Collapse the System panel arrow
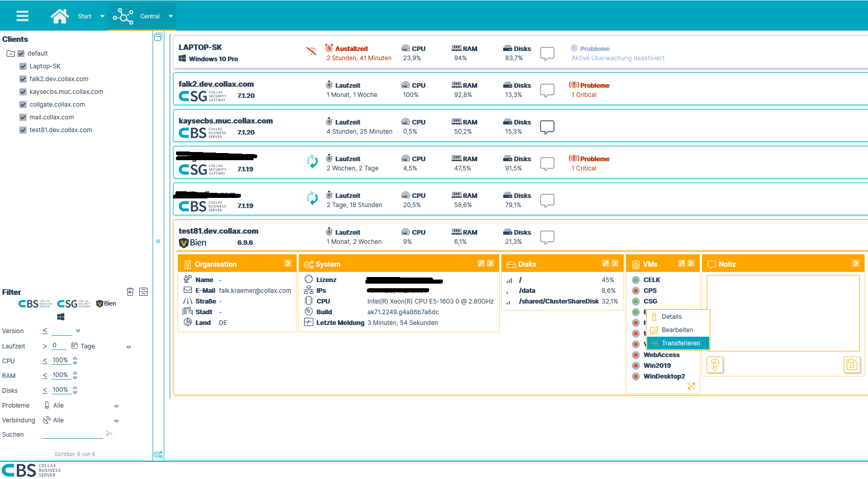Image resolution: width=868 pixels, height=479 pixels. (490, 263)
